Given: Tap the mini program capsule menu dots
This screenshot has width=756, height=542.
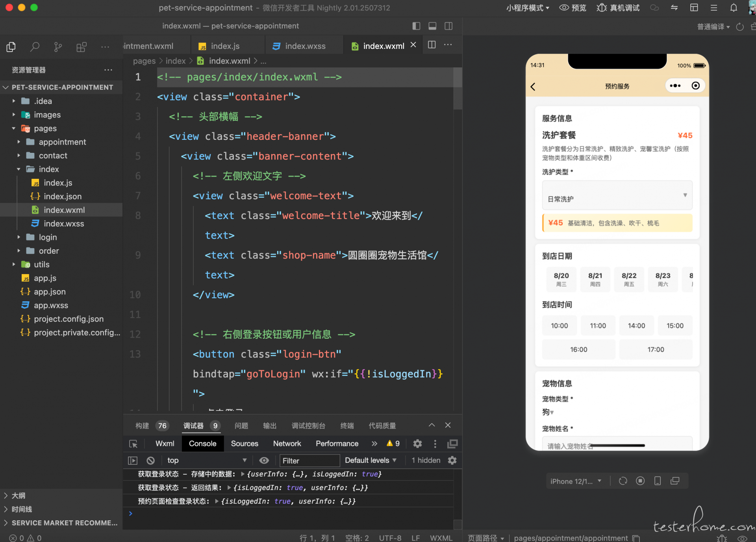Looking at the screenshot, I should pos(675,85).
